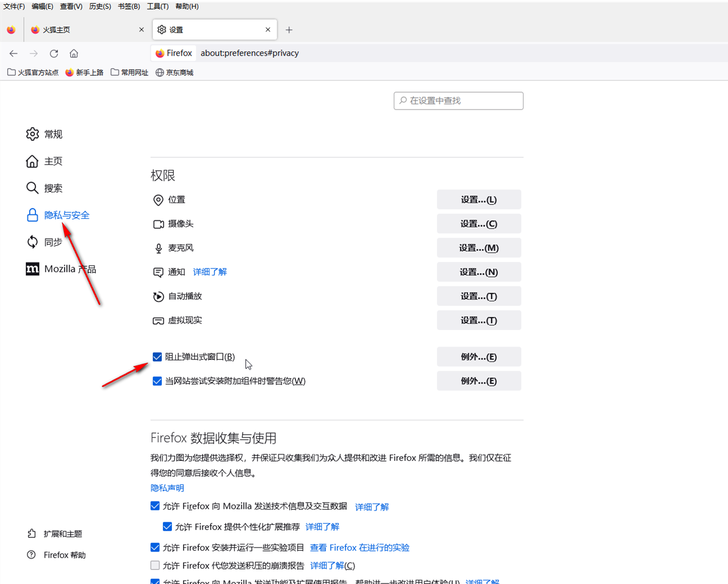Open the 新手上路 bookmark
728x584 pixels.
pyautogui.click(x=84, y=72)
